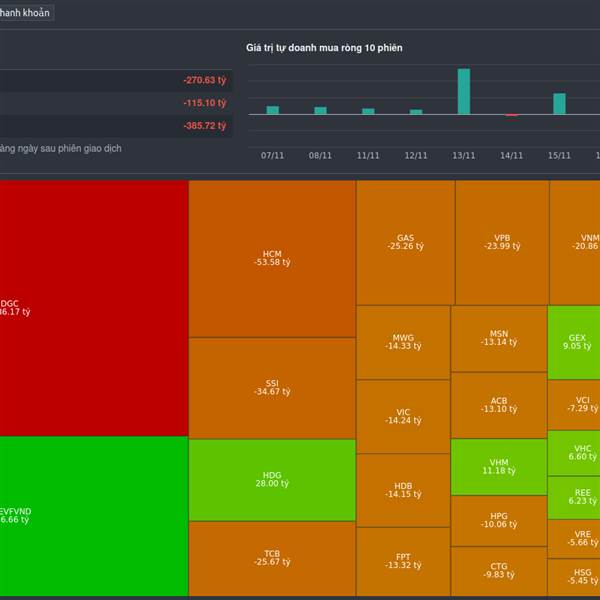This screenshot has height=600, width=600.
Task: Click the VCI -7.29 tỷ tile
Action: [x=574, y=404]
